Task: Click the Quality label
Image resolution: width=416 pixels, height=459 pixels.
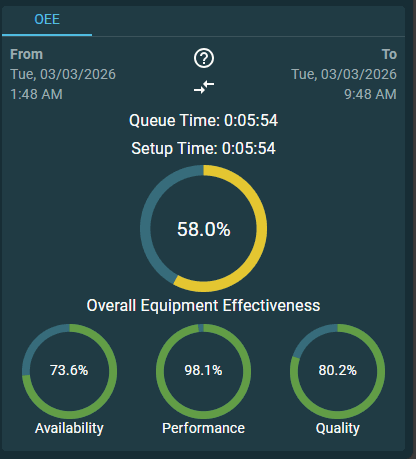Action: click(338, 428)
